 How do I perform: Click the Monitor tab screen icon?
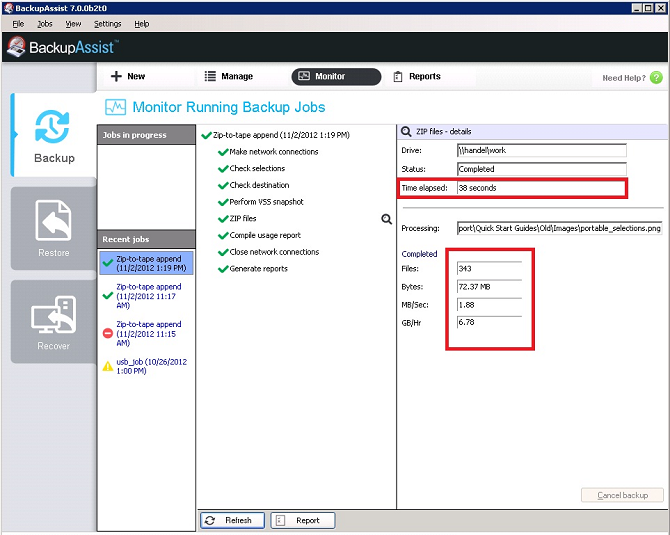click(x=304, y=76)
